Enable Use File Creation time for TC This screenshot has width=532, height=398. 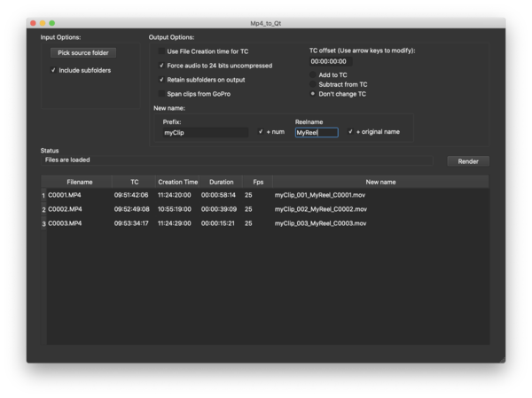point(161,51)
